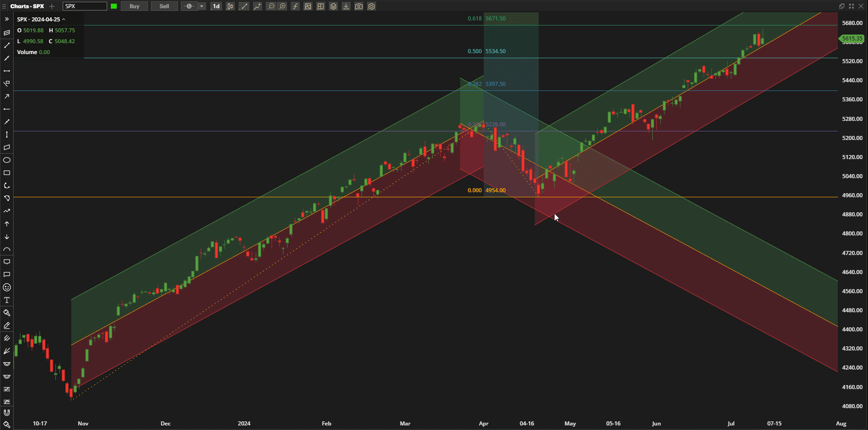Expand the drawing toolbar with the double-chevron
Image resolution: width=868 pixels, height=430 pixels.
pos(7,20)
